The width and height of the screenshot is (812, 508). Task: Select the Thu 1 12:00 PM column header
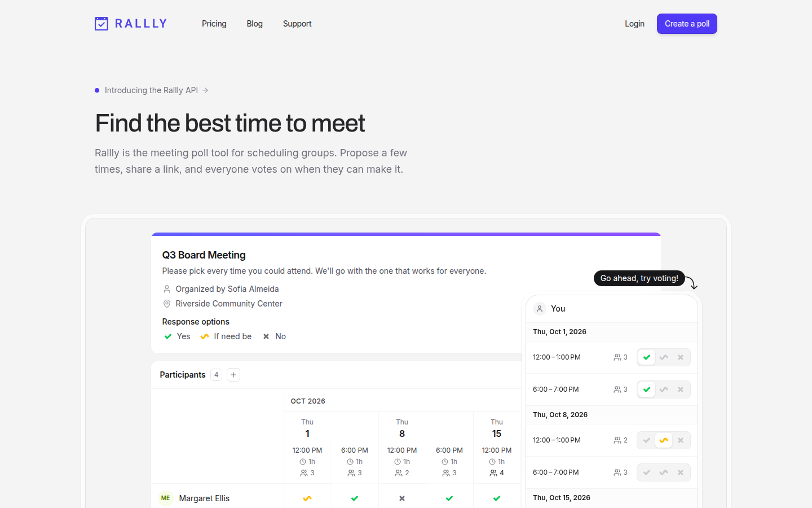[x=307, y=448]
